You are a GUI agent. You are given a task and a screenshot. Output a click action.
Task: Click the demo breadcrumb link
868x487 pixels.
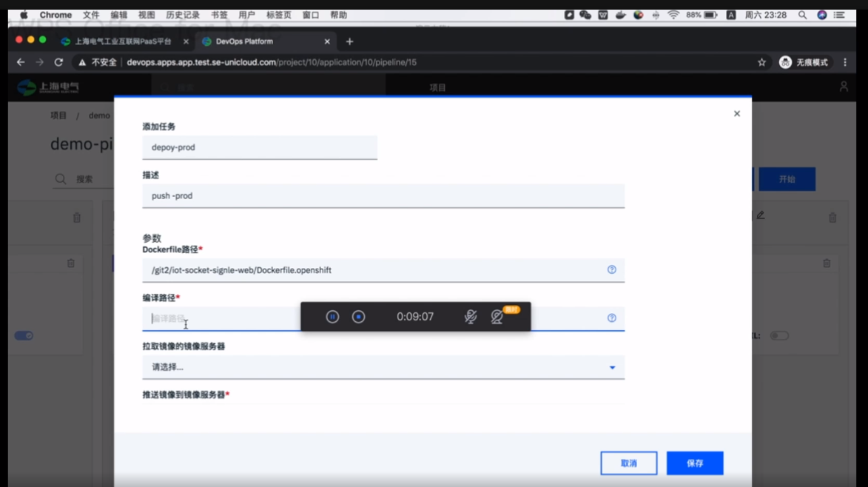point(99,115)
